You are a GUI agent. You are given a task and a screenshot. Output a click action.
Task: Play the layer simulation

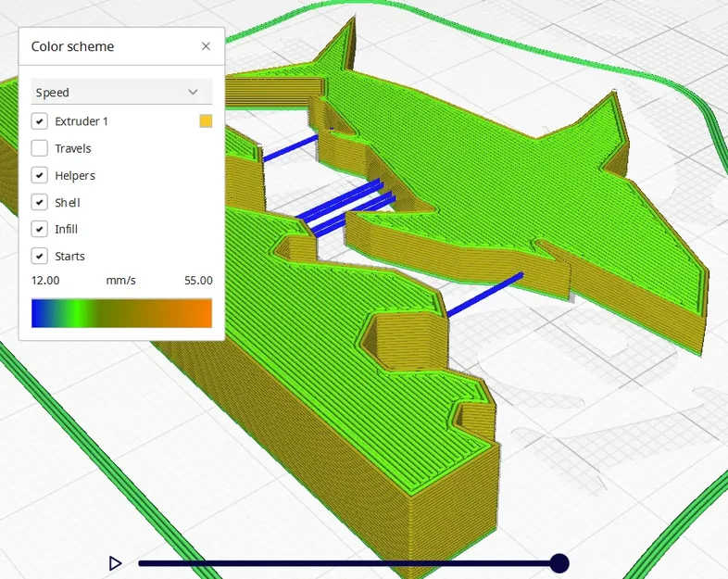(x=115, y=563)
